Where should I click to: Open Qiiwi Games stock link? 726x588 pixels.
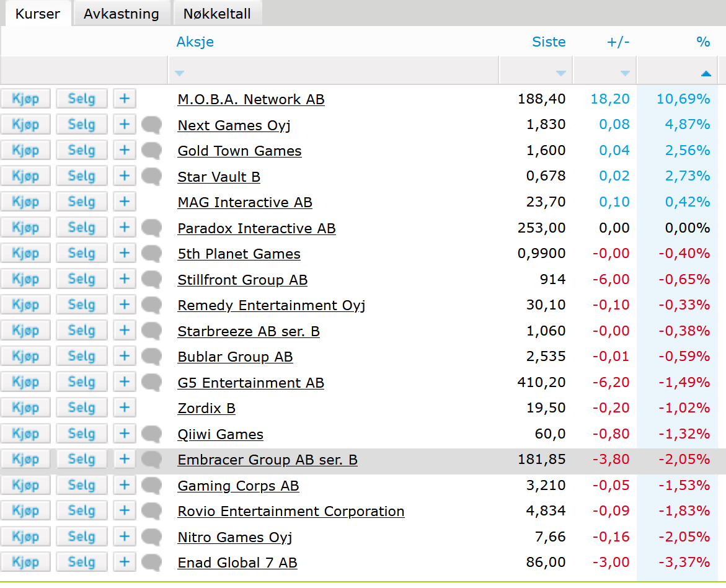pyautogui.click(x=220, y=434)
